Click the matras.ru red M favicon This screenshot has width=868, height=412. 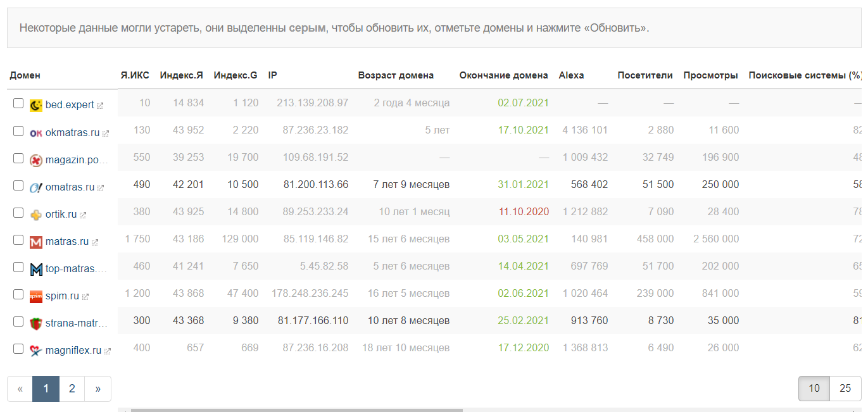[36, 242]
